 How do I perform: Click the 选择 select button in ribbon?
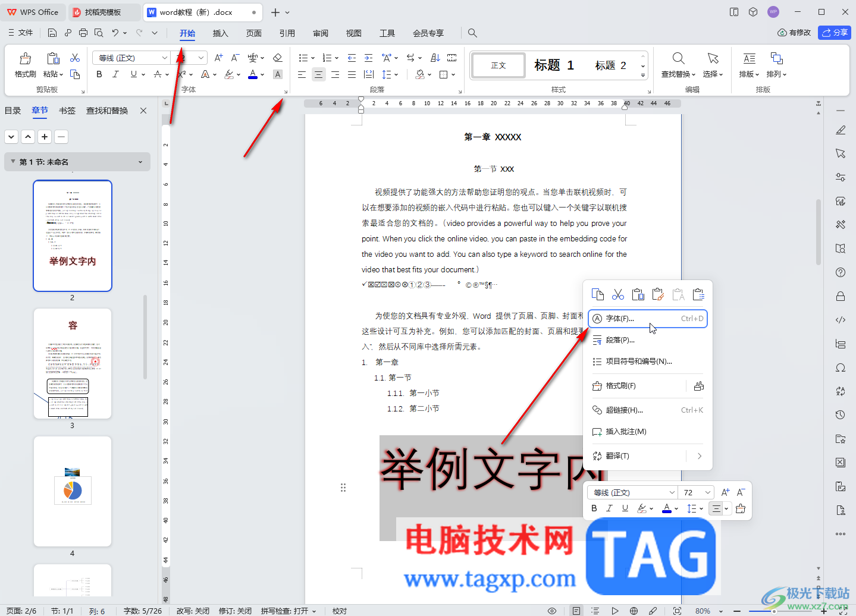(713, 65)
